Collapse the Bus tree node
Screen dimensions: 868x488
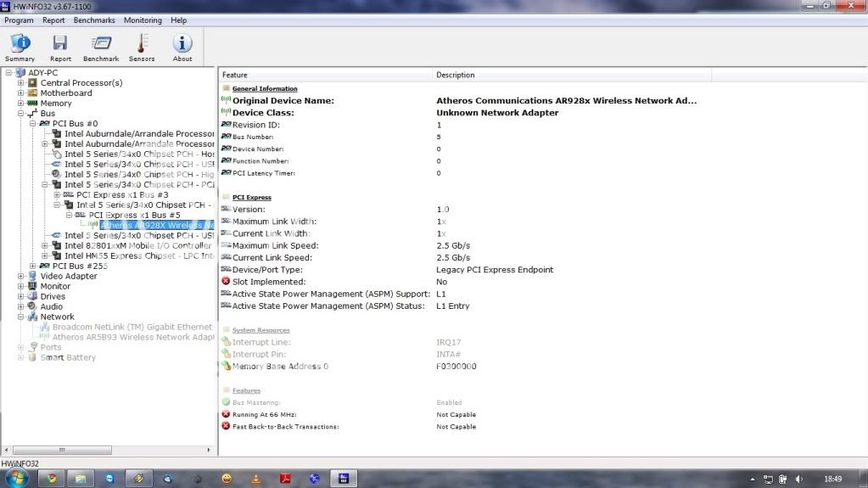[20, 113]
